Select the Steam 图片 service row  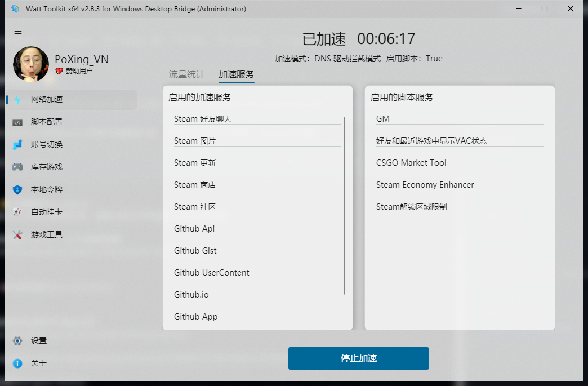257,141
